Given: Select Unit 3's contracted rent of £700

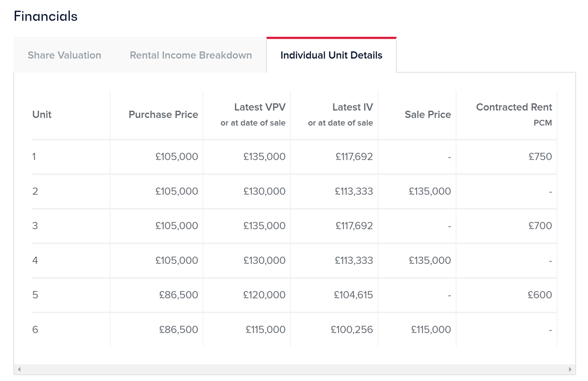Looking at the screenshot, I should (x=540, y=226).
